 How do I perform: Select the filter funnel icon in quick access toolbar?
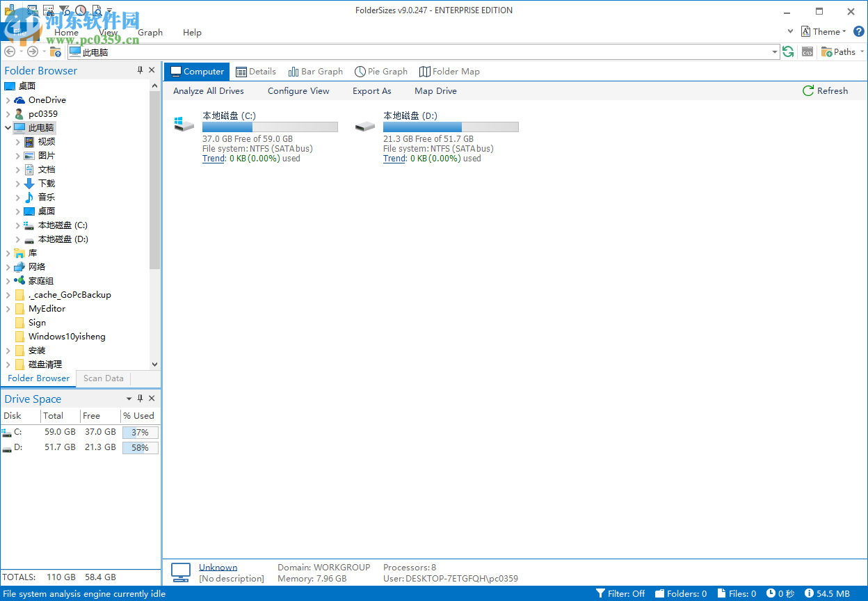tap(65, 9)
